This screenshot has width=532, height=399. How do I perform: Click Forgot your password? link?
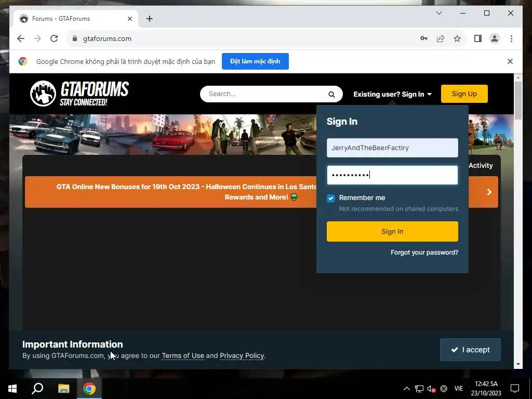[x=424, y=252]
